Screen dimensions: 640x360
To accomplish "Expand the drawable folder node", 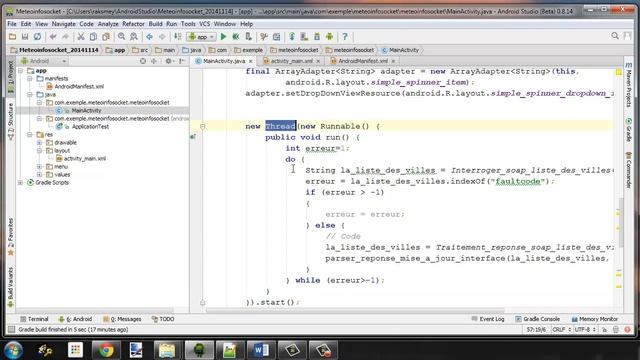I will (x=40, y=142).
